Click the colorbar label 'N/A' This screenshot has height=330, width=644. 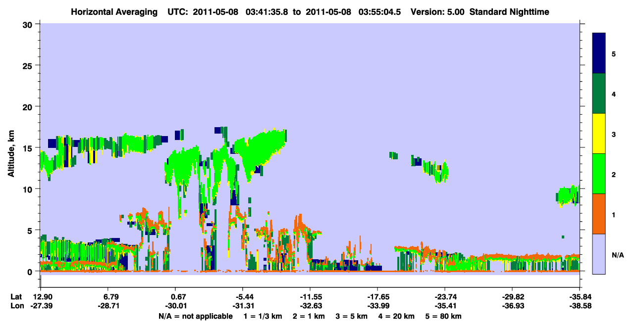[618, 255]
